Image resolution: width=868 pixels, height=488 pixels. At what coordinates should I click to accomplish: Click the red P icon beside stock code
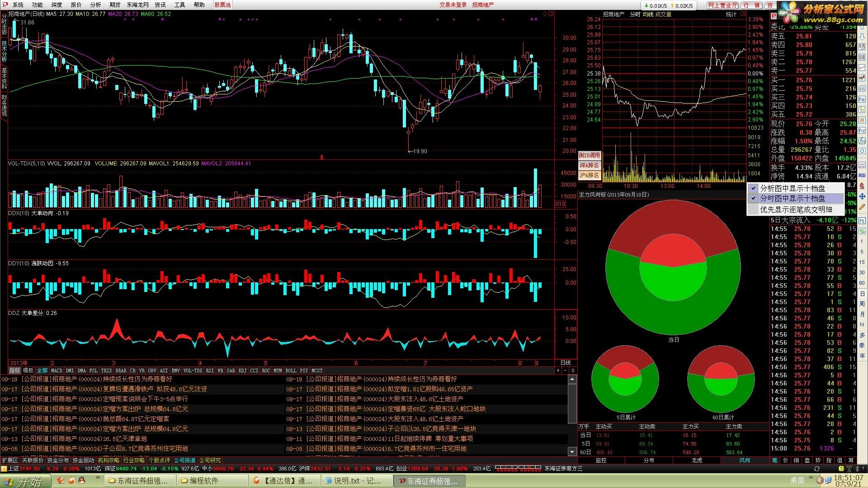(774, 16)
